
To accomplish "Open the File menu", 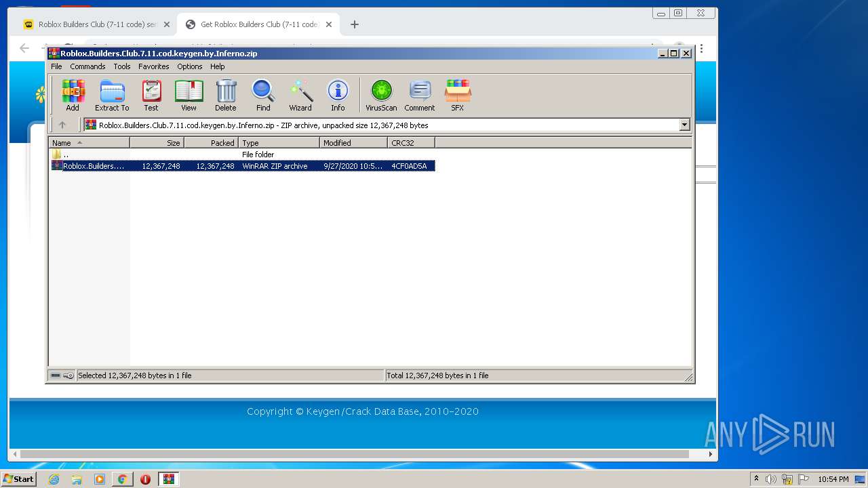I will click(x=56, y=66).
